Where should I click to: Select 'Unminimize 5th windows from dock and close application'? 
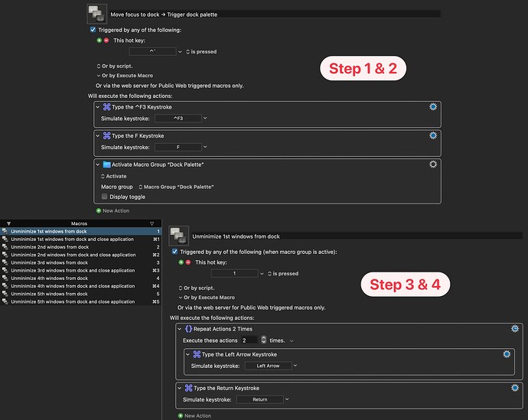click(72, 301)
